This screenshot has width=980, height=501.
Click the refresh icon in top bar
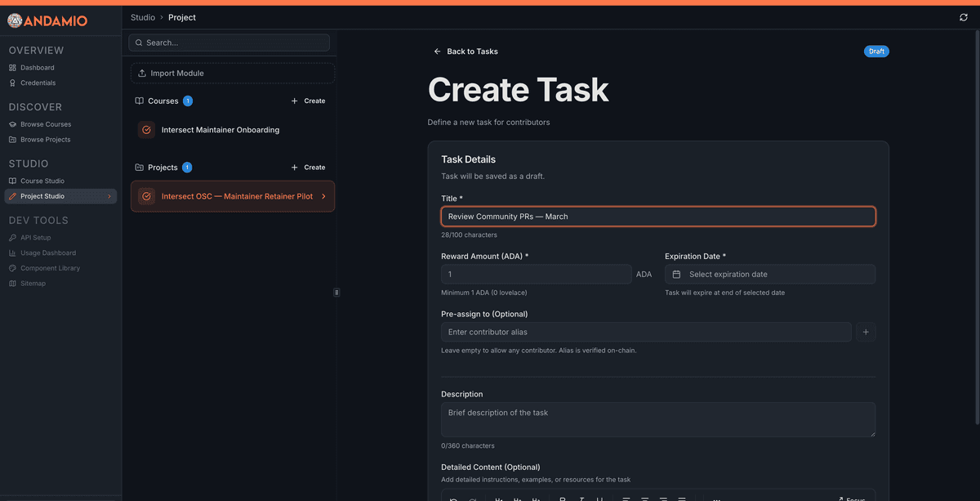coord(964,17)
